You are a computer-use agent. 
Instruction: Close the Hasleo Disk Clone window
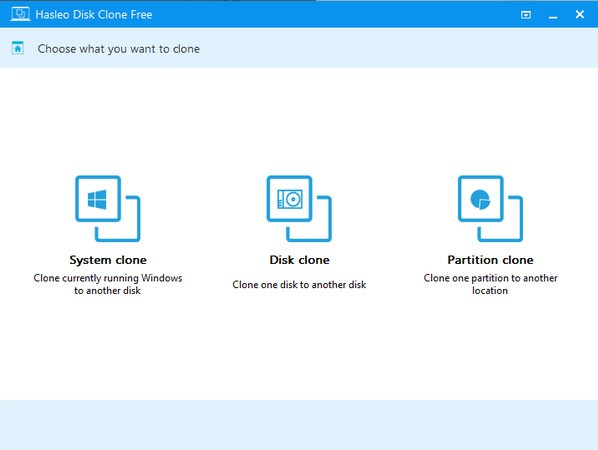[x=580, y=14]
